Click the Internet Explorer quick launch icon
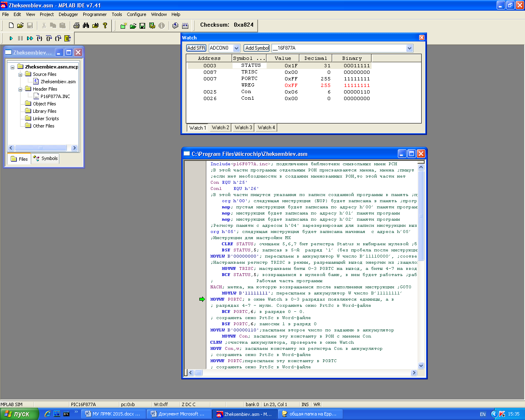525x420 pixels. (48, 414)
